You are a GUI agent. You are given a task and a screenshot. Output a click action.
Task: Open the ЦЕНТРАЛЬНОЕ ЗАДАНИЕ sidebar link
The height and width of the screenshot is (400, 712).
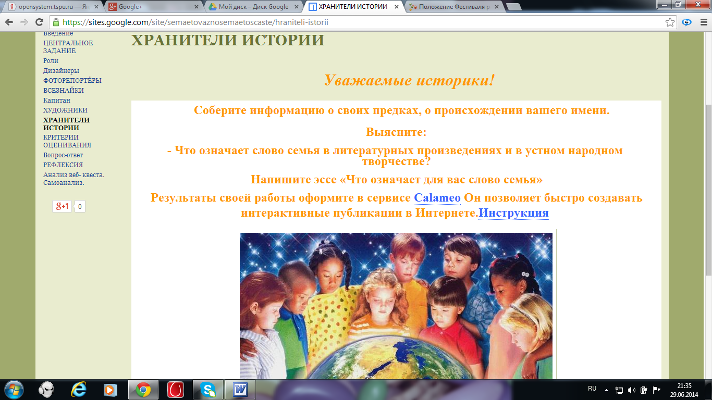[68, 46]
